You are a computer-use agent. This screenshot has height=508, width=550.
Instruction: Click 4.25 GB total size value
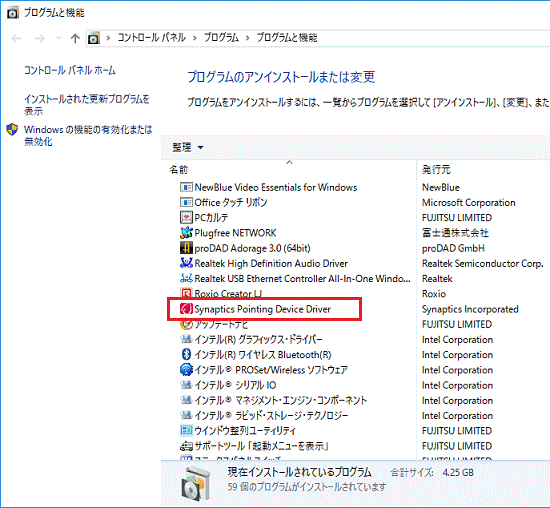(458, 473)
